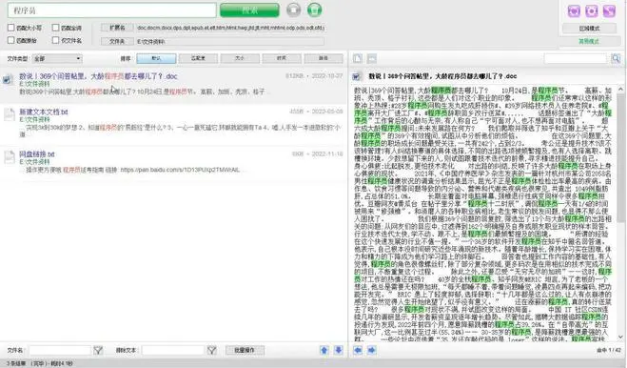627x368 pixels.
Task: Open the result 新建文本文档.txt
Action: point(44,112)
